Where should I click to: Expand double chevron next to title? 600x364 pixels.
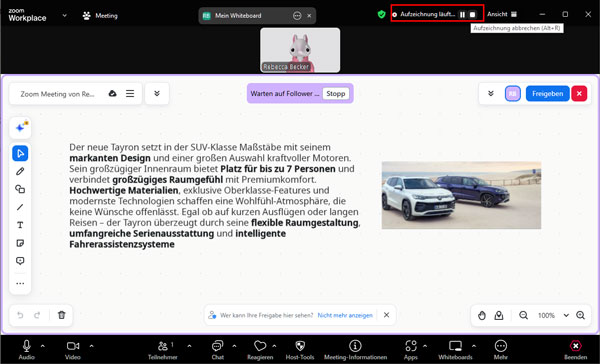click(x=157, y=93)
